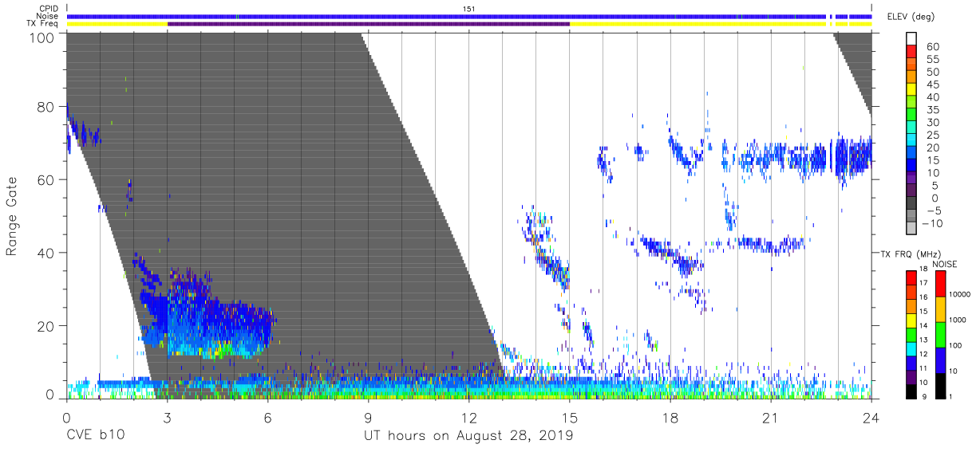Image resolution: width=980 pixels, height=452 pixels.
Task: Click the Noise row label at top left
Action: tap(48, 16)
